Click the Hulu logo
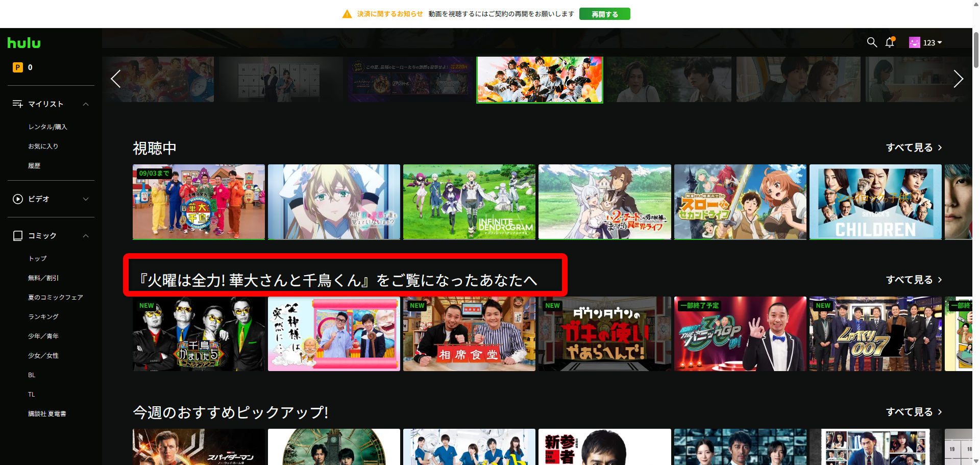The height and width of the screenshot is (465, 980). (x=24, y=43)
